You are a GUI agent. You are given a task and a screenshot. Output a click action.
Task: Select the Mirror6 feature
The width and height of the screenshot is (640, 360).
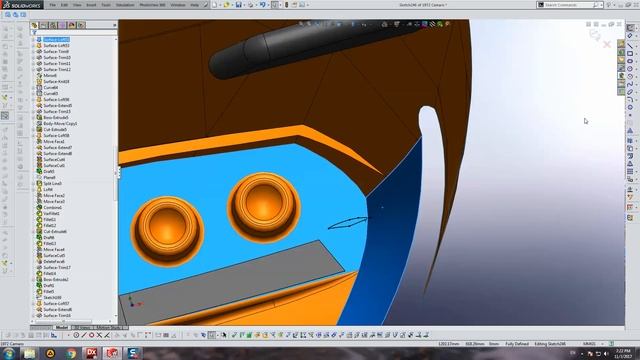(x=50, y=76)
